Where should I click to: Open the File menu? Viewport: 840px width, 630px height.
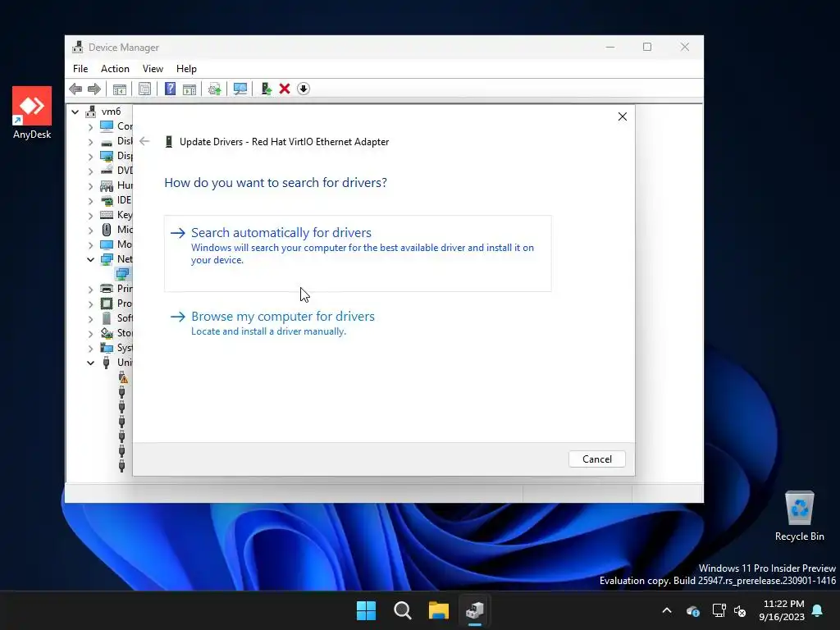click(80, 69)
